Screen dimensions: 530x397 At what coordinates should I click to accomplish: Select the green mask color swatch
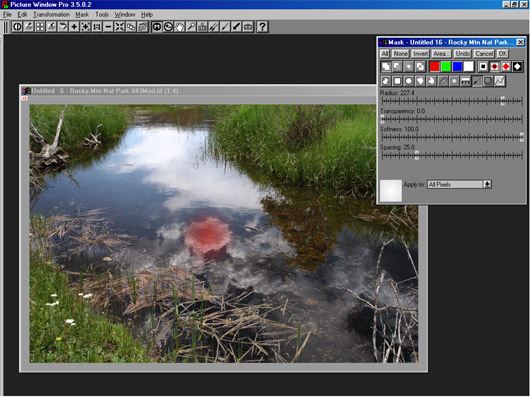pyautogui.click(x=446, y=67)
